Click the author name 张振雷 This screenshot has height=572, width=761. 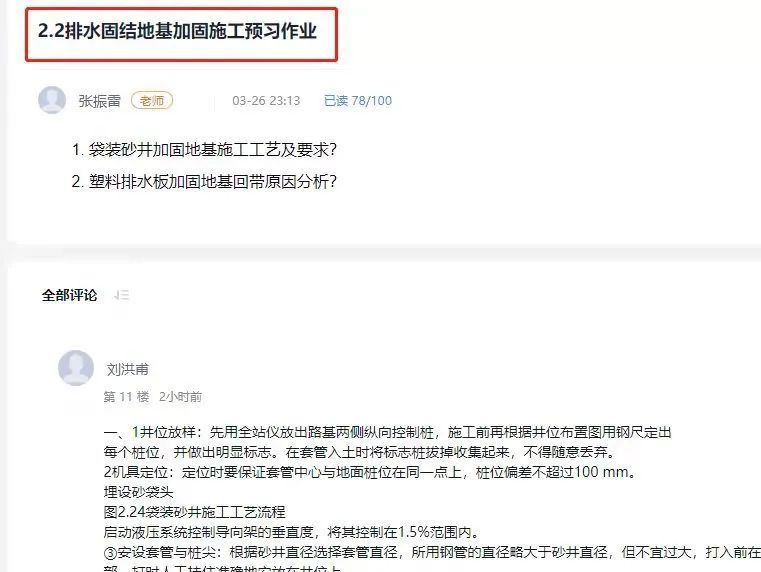click(x=99, y=100)
